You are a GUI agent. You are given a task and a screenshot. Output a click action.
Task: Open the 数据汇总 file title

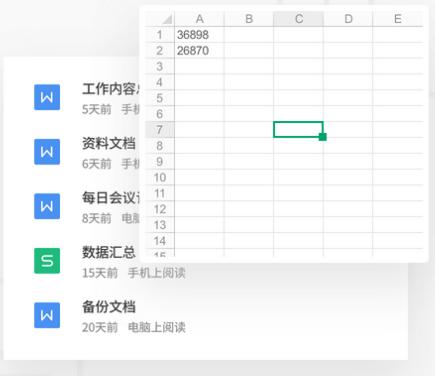tap(109, 252)
